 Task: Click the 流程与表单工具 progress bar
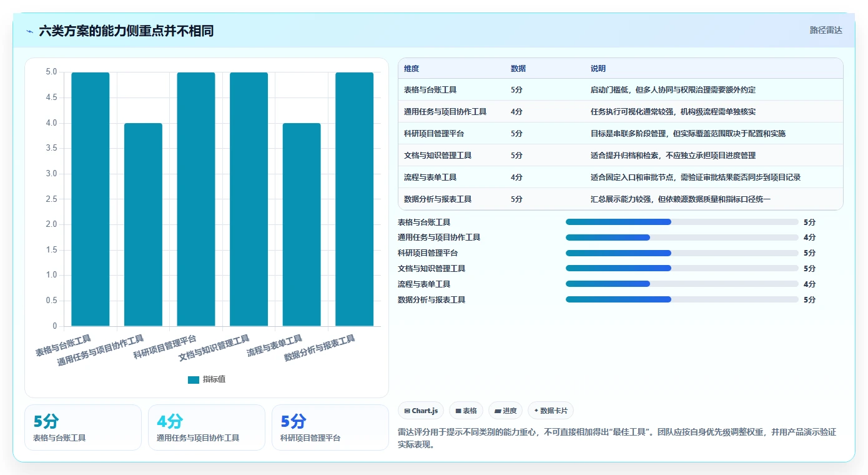pyautogui.click(x=682, y=284)
